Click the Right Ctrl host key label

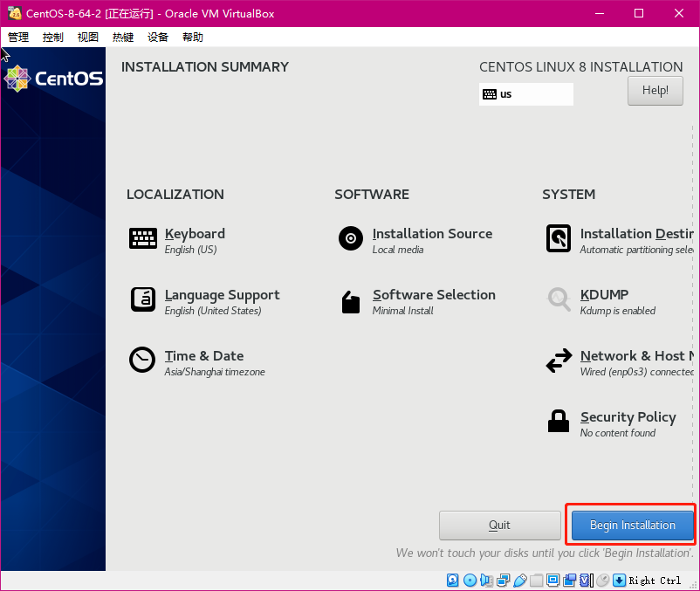tap(655, 581)
